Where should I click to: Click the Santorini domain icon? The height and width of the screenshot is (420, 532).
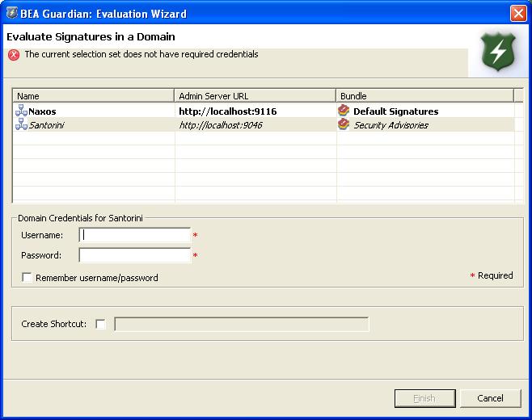pyautogui.click(x=21, y=124)
